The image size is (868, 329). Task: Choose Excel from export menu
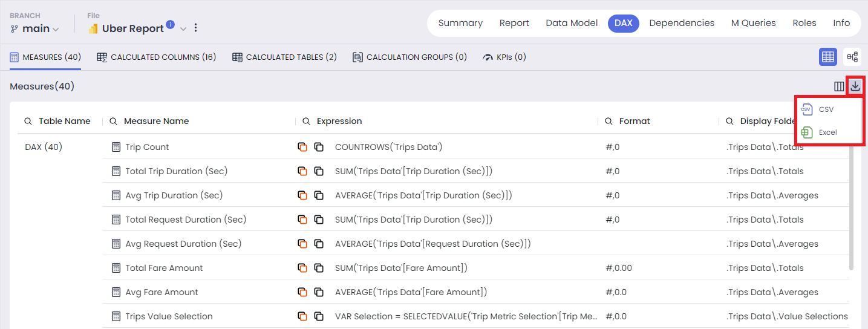(x=819, y=132)
